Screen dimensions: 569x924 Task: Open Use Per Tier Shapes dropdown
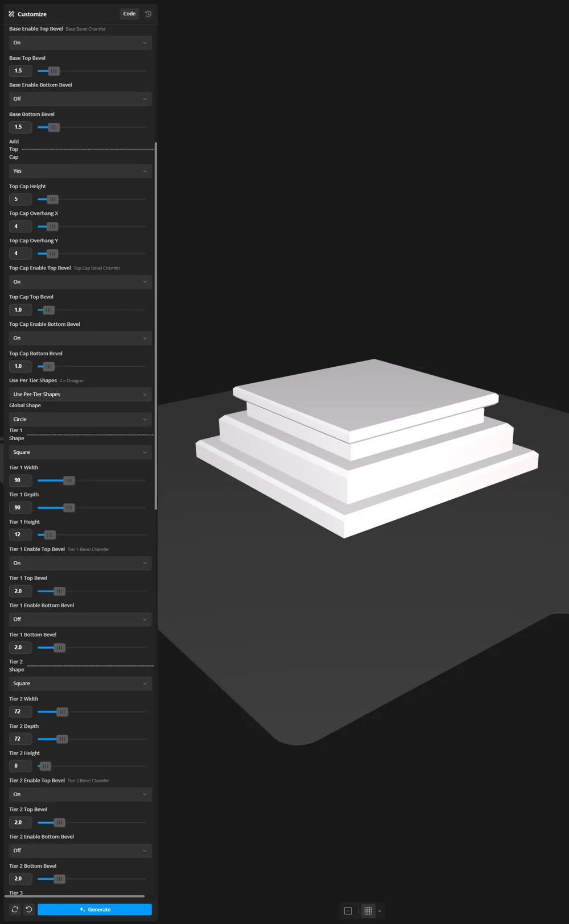click(x=80, y=395)
